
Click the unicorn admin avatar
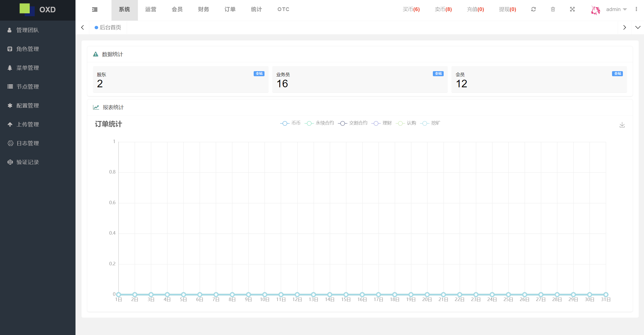point(595,10)
